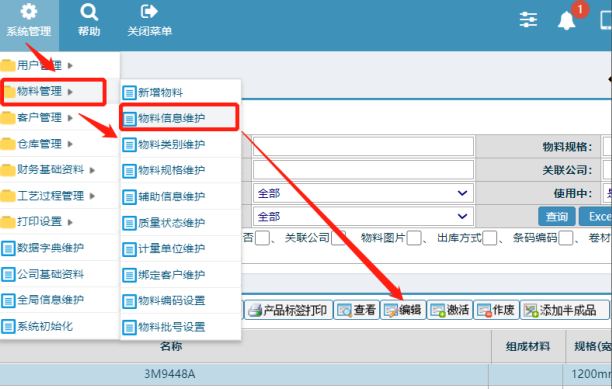This screenshot has height=389, width=612.
Task: Click the 数据字典维护 document icon
Action: (8, 248)
